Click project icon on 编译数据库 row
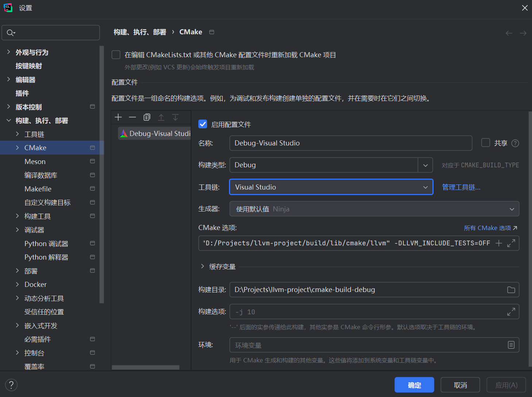This screenshot has height=397, width=532. click(92, 175)
